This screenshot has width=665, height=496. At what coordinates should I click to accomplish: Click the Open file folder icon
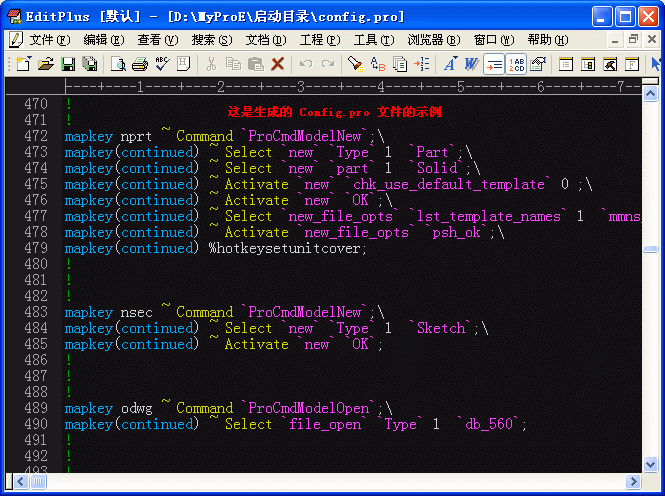[46, 64]
